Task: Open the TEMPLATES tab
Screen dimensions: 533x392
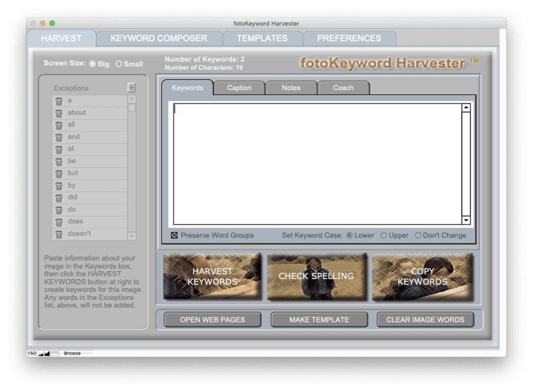Action: click(262, 39)
